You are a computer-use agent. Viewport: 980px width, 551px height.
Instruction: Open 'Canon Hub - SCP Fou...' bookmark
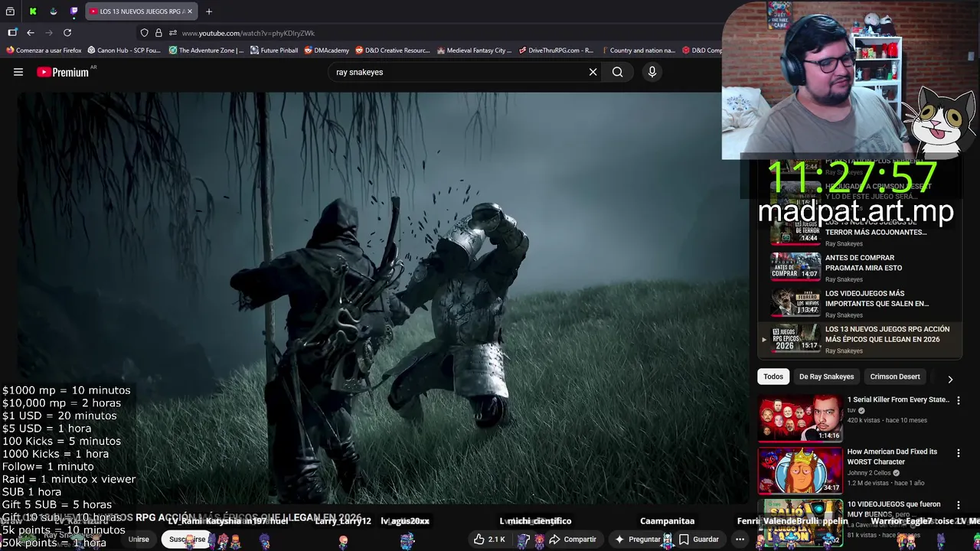pos(124,51)
